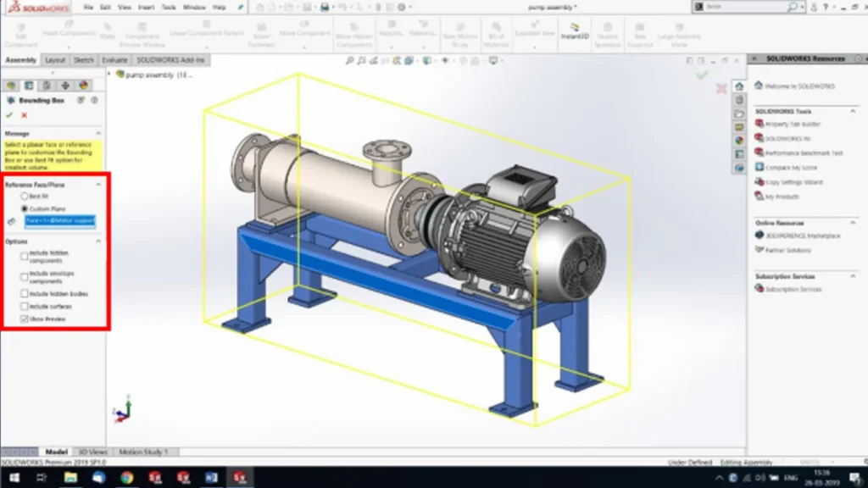Image resolution: width=868 pixels, height=488 pixels.
Task: Click the custom plane face selection field
Action: pos(60,221)
